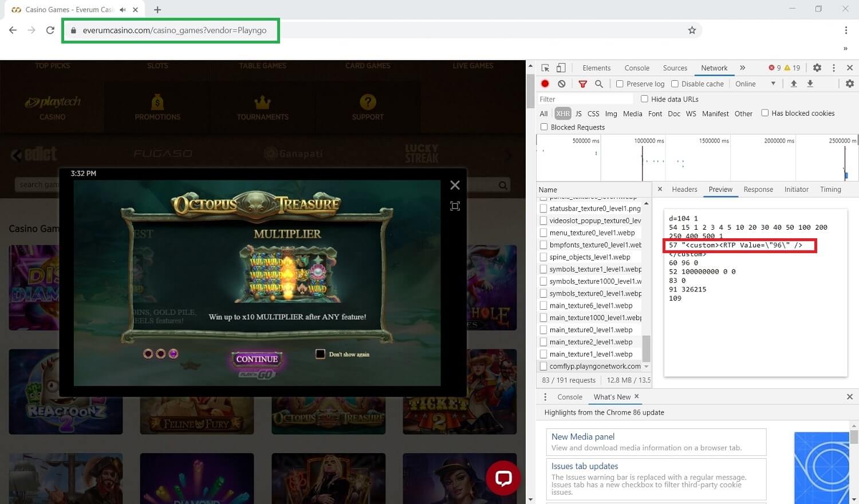Open the drawer's three-dot menu

coord(545,397)
